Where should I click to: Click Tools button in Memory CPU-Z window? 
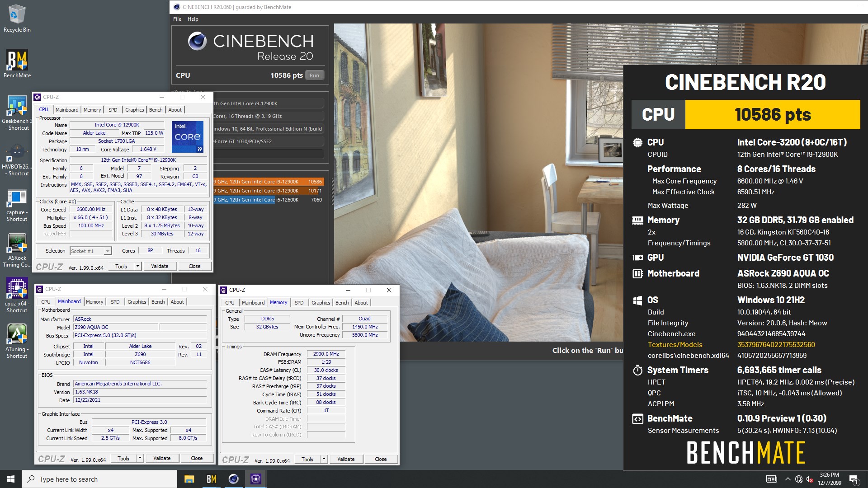(307, 460)
